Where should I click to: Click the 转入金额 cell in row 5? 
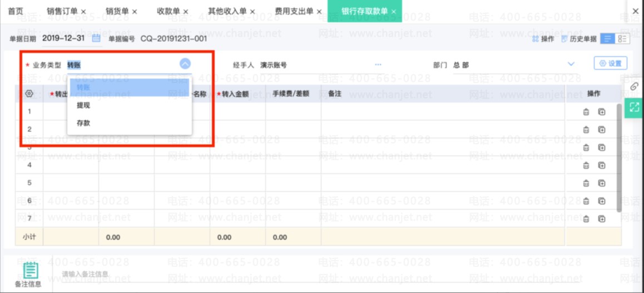pyautogui.click(x=237, y=183)
